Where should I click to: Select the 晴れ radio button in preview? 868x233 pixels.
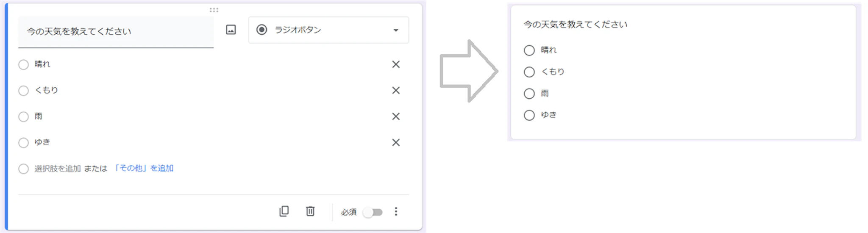click(x=529, y=50)
